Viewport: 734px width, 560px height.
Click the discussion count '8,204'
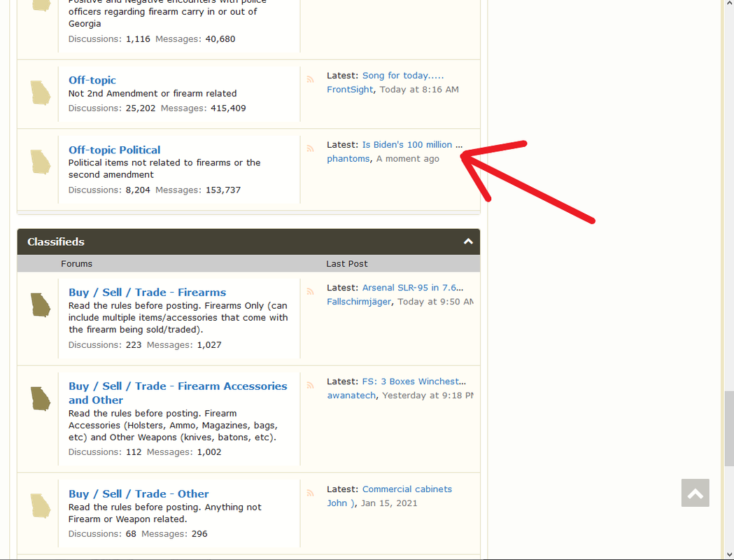(x=138, y=190)
